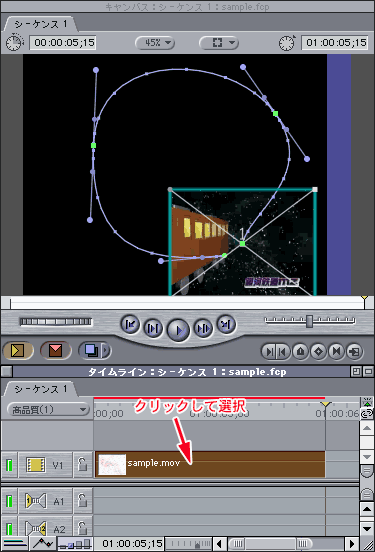
Task: Click the Go to Next Edit button
Action: click(226, 325)
